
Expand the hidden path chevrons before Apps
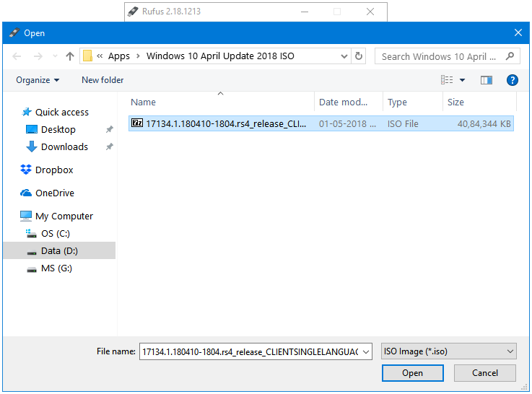[100, 56]
